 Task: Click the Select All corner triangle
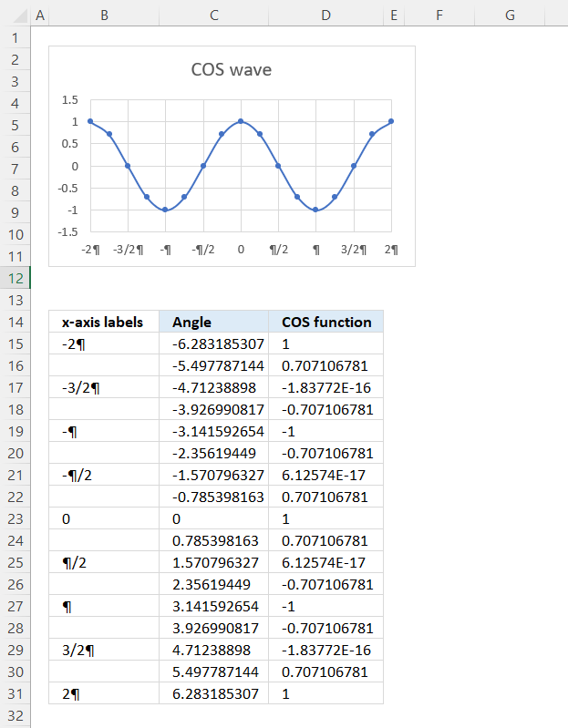(19, 15)
